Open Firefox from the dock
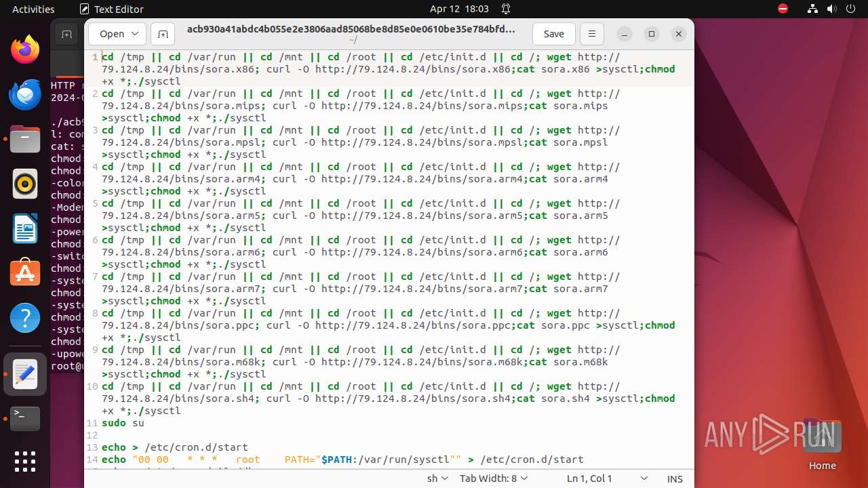This screenshot has width=868, height=488. (x=25, y=49)
